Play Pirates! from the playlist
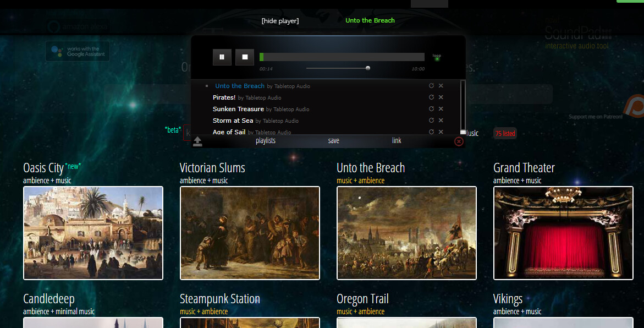 224,97
